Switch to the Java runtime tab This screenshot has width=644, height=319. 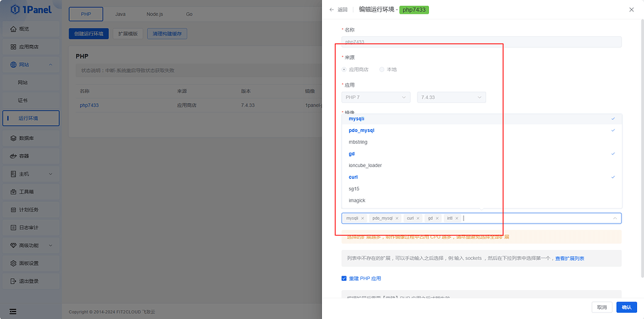click(120, 14)
